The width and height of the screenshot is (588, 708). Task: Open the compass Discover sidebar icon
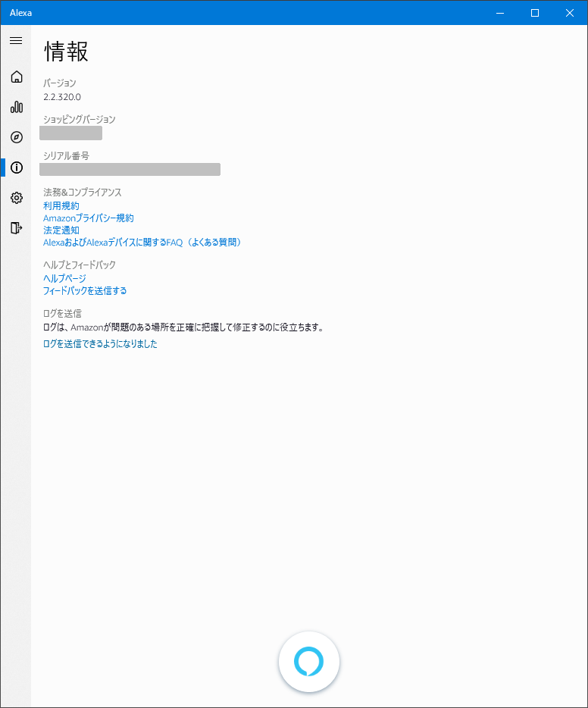coord(16,137)
